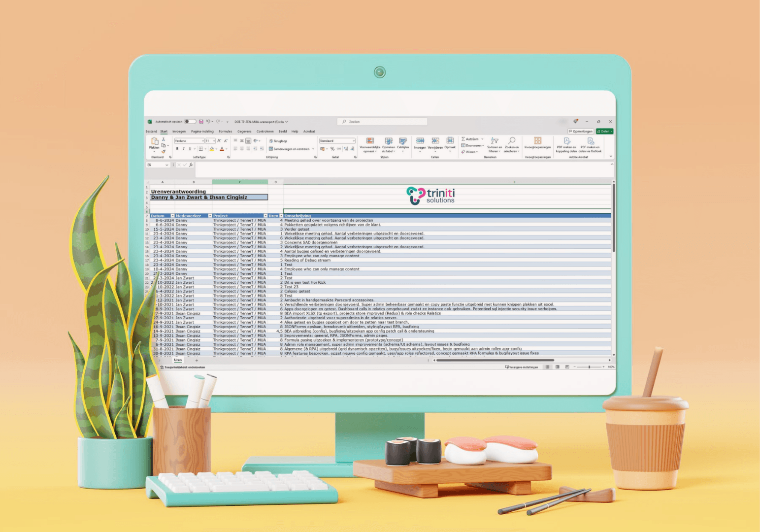Click the Undo arrow icon
760x532 pixels.
[208, 122]
